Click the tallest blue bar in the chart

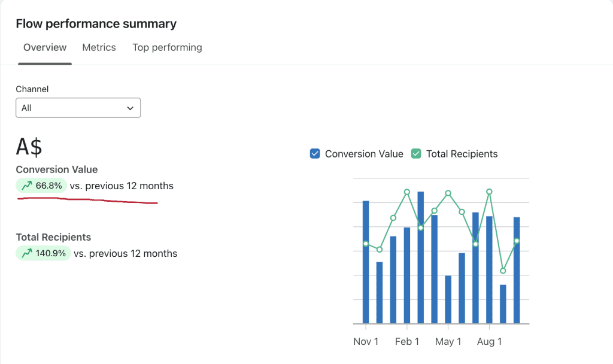coord(421,257)
